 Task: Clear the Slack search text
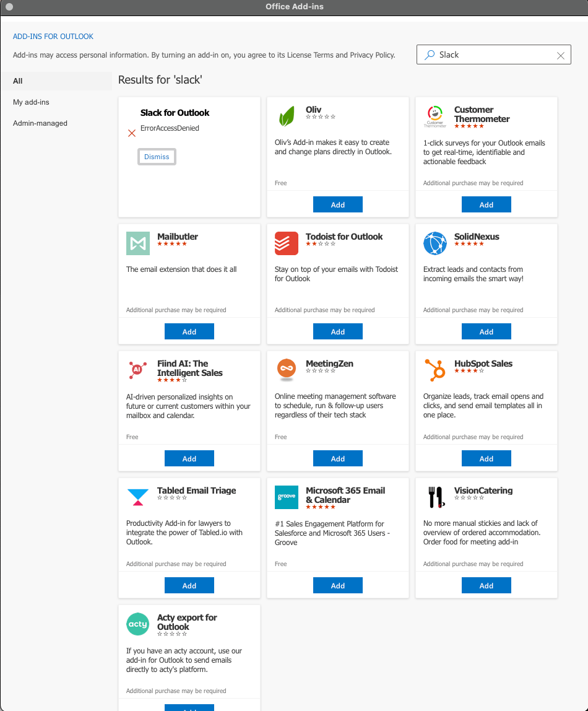click(x=561, y=55)
